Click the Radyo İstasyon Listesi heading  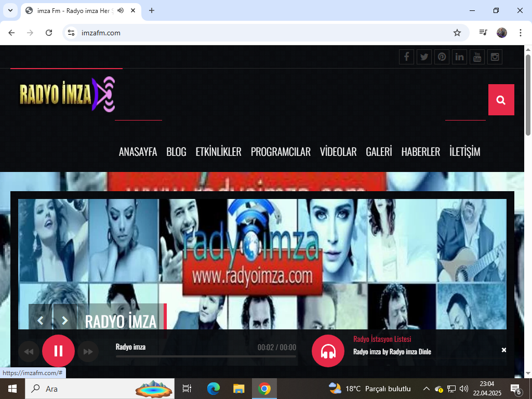(x=382, y=339)
